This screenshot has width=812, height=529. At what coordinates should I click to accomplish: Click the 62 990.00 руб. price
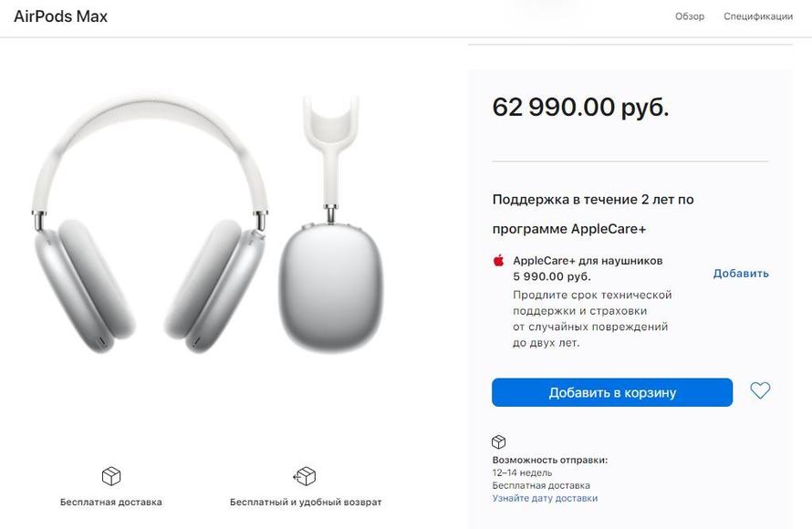[x=580, y=107]
